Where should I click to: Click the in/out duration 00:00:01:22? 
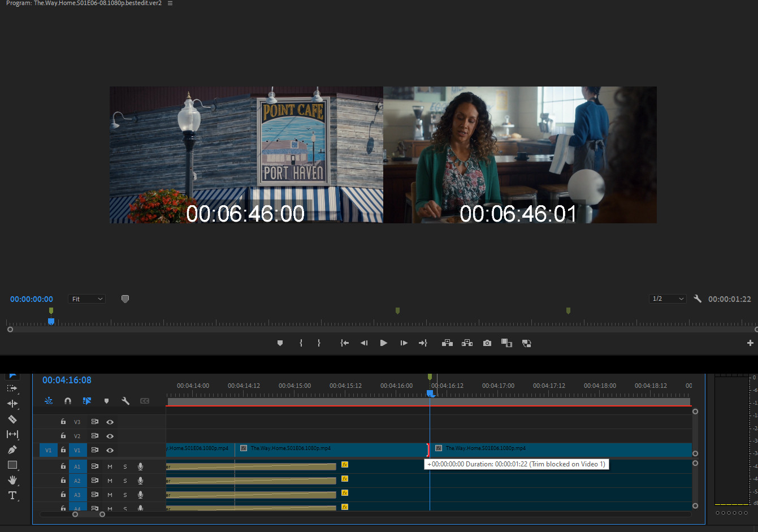tap(730, 299)
